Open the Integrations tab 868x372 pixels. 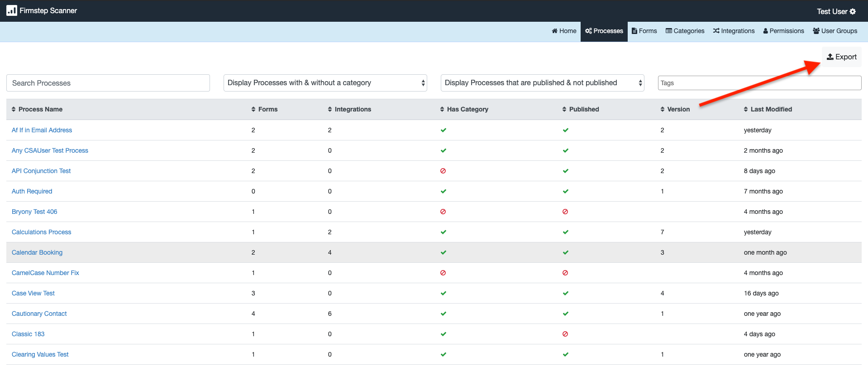(x=734, y=31)
